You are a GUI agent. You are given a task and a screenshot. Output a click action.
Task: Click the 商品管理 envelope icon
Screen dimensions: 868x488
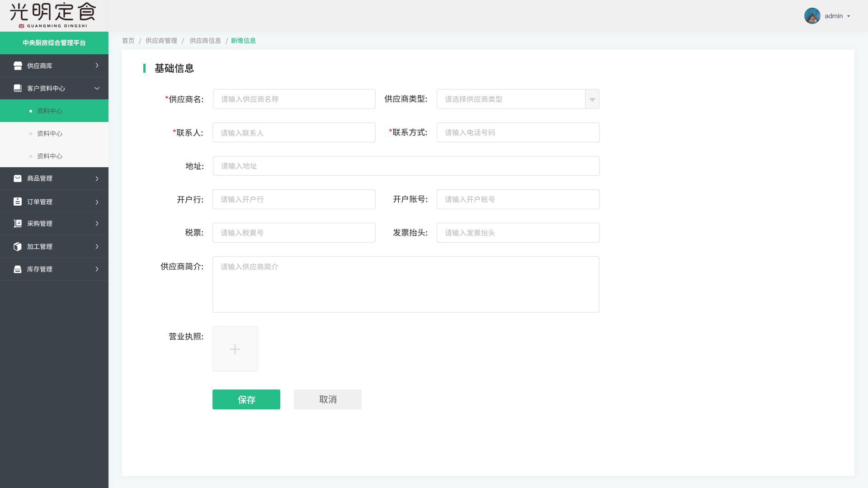[x=18, y=178]
